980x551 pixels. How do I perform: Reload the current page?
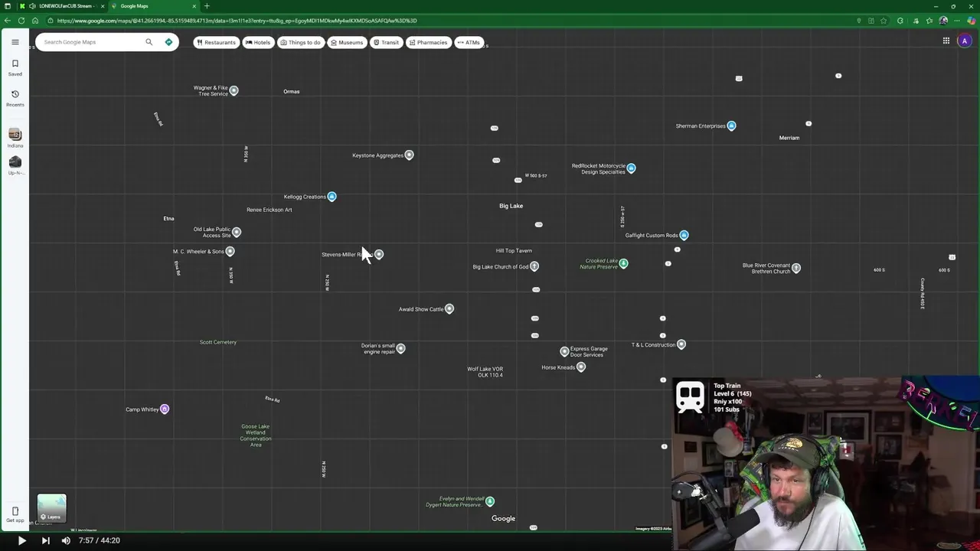[21, 21]
